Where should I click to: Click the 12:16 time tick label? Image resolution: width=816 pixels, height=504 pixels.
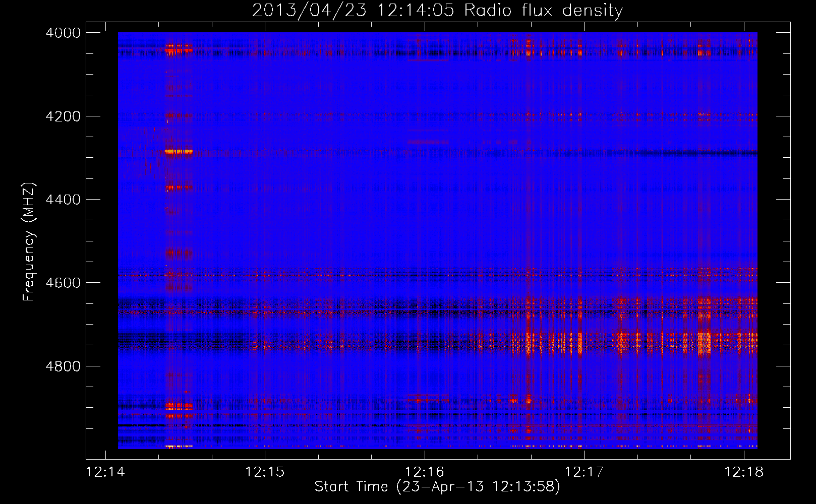(425, 472)
